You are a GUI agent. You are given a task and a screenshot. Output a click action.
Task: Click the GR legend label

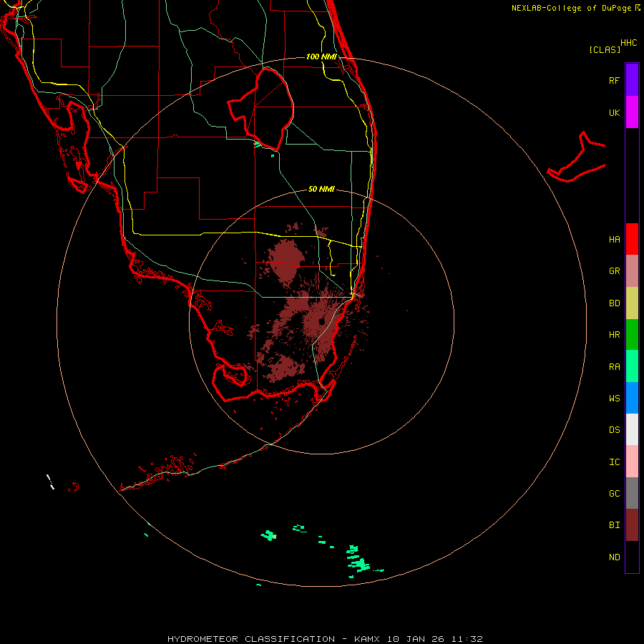tap(614, 271)
